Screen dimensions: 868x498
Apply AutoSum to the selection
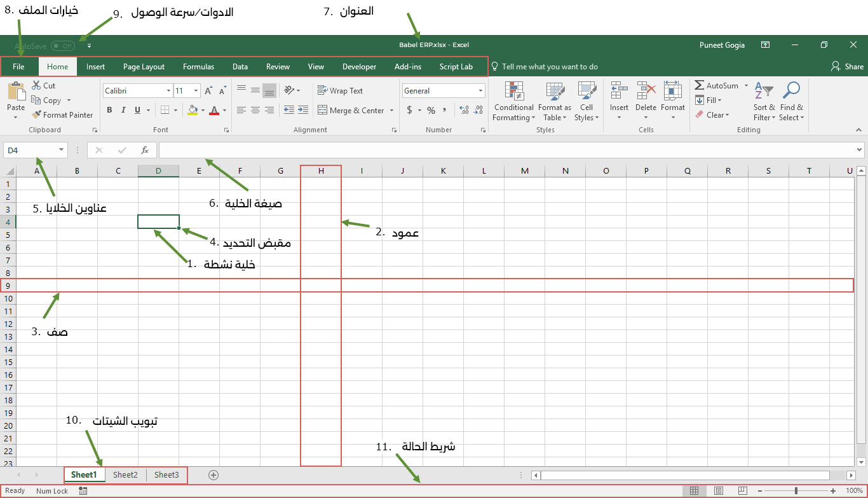718,85
